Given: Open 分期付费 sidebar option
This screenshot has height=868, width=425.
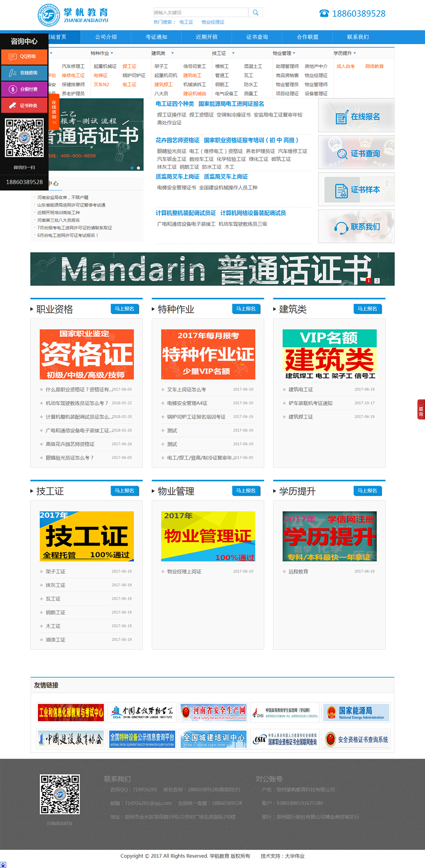Looking at the screenshot, I should click(x=24, y=89).
